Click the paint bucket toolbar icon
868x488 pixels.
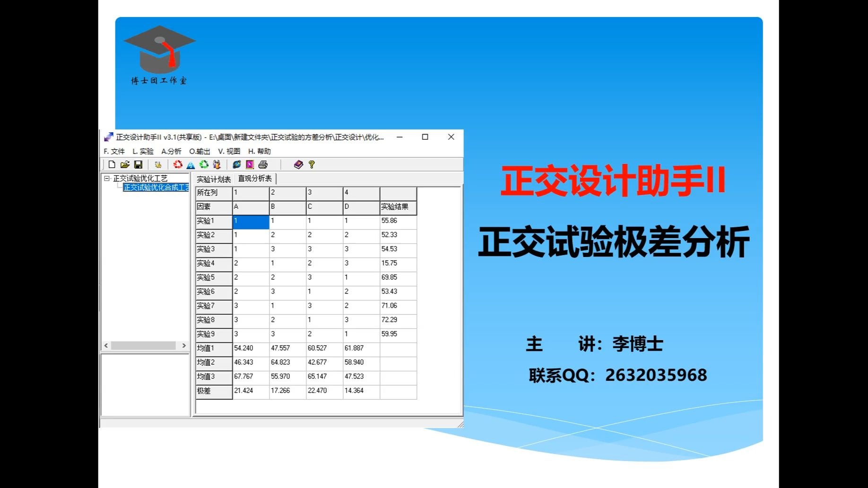coord(217,164)
